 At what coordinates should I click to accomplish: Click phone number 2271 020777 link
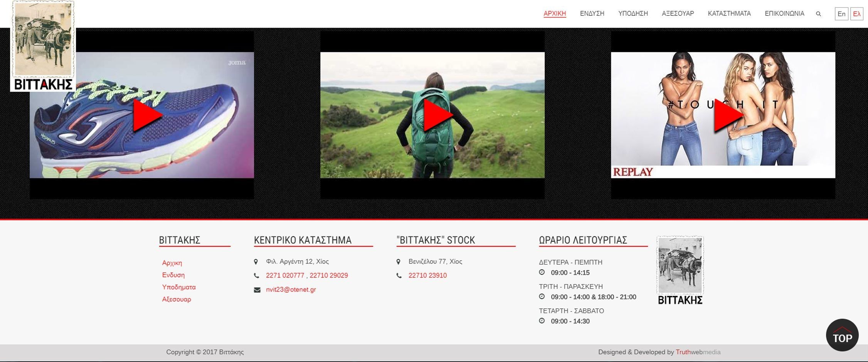tap(285, 275)
